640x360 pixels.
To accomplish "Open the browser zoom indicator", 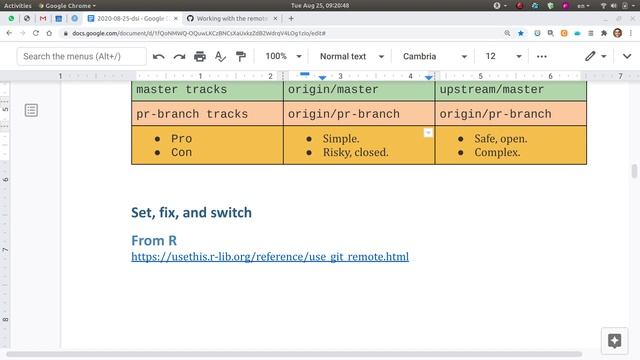I will (x=507, y=33).
